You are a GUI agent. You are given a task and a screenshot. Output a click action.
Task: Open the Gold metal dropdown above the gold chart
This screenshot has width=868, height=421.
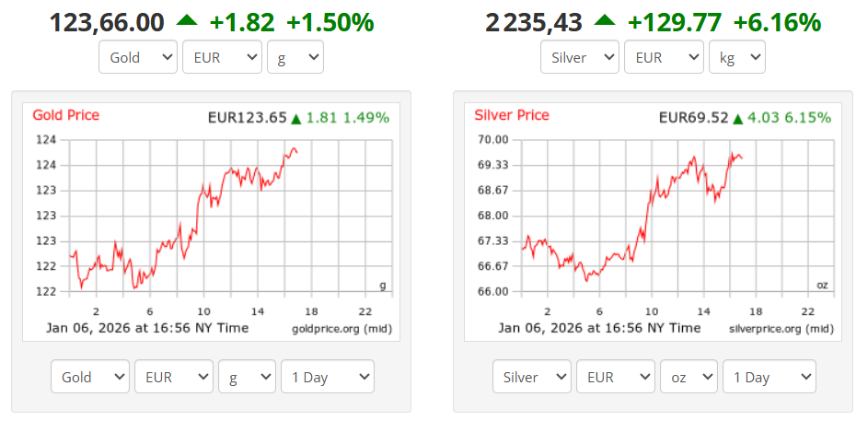(138, 57)
